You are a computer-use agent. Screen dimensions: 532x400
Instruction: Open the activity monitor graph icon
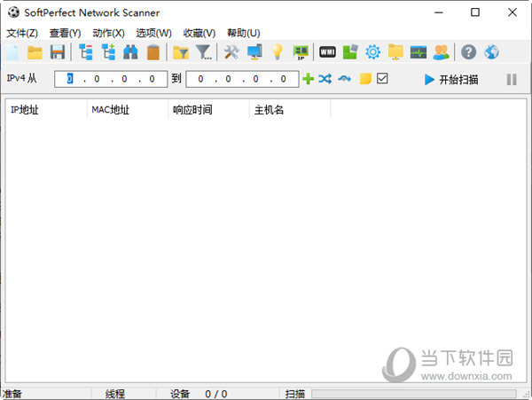419,52
